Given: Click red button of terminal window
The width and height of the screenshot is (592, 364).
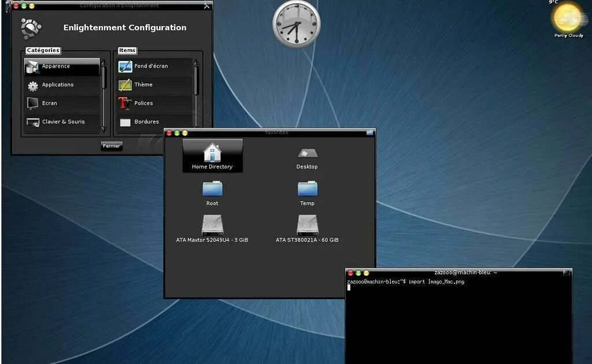Looking at the screenshot, I should point(350,273).
